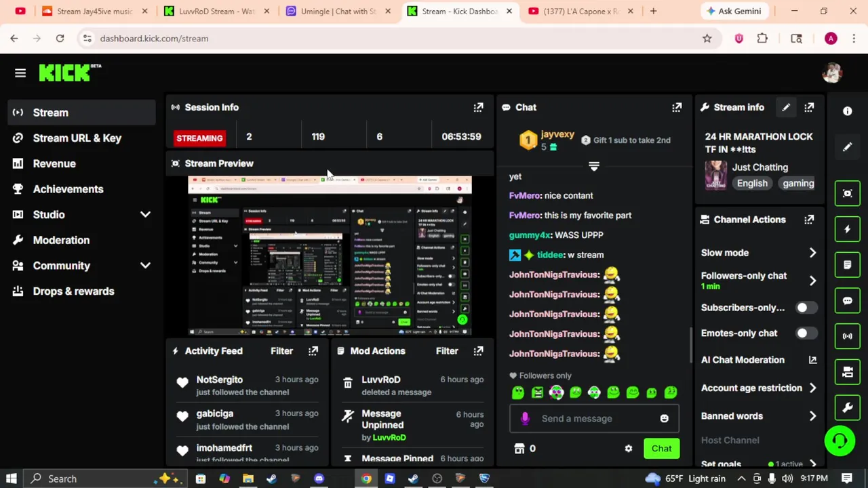The image size is (868, 488).
Task: Open the Mod Actions Filter
Action: coord(447,351)
